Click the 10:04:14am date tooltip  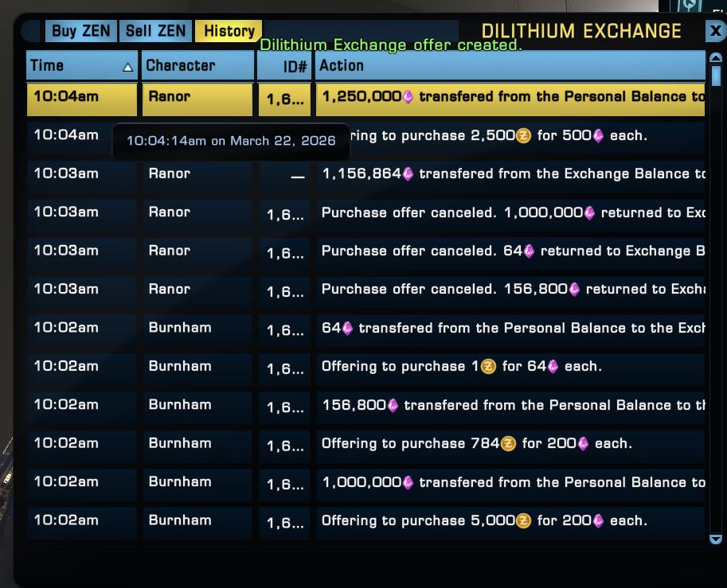point(231,141)
